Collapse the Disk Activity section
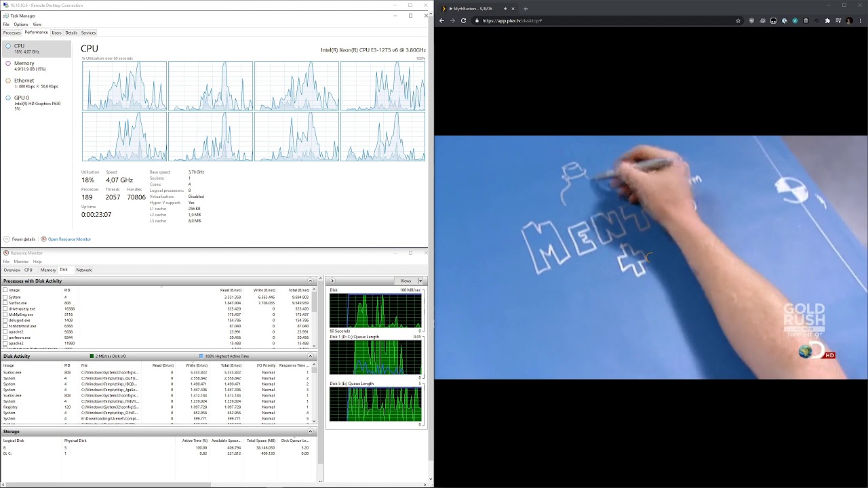 tap(311, 356)
